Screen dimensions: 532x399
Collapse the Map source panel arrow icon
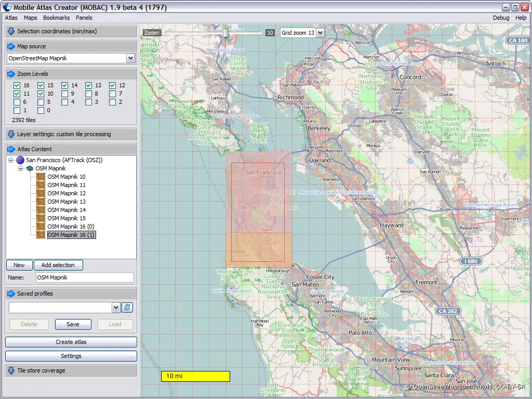(x=11, y=46)
